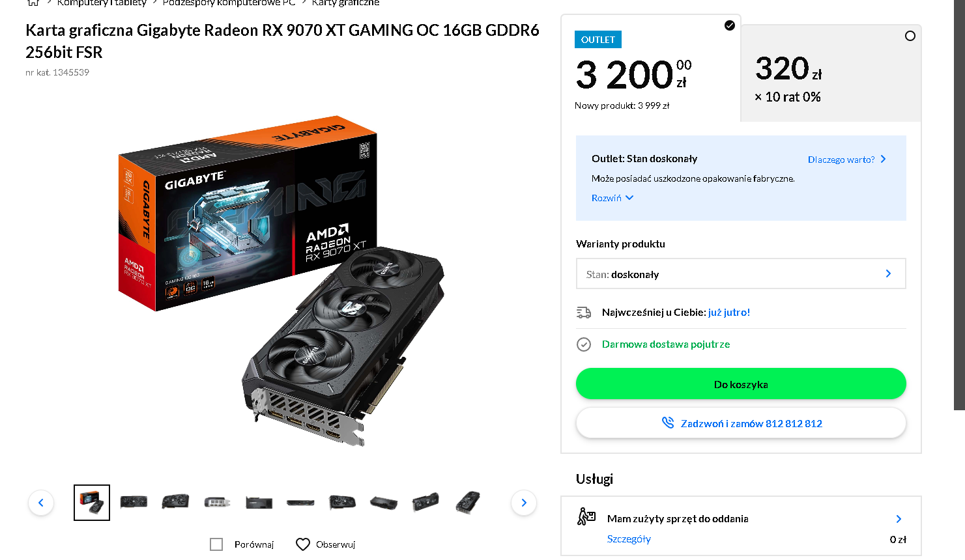Screen dimensions: 965x560
Task: Click the delivery truck icon
Action: pyautogui.click(x=584, y=313)
